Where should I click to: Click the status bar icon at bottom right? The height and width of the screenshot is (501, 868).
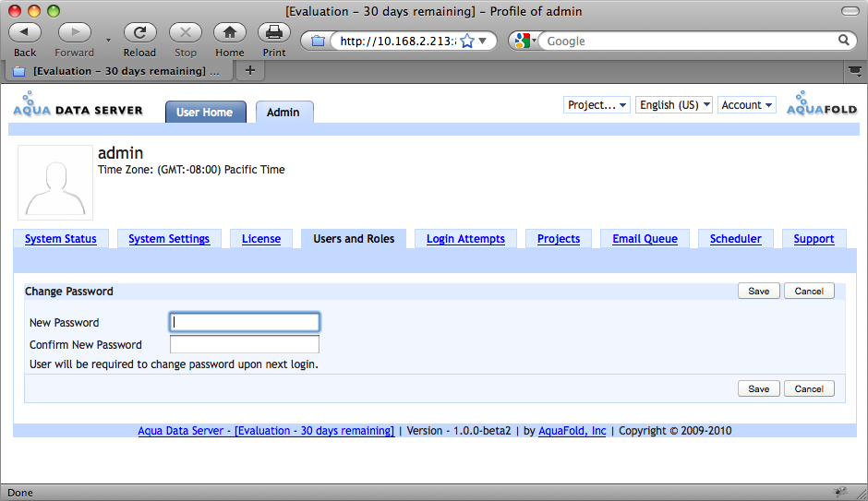[x=841, y=492]
